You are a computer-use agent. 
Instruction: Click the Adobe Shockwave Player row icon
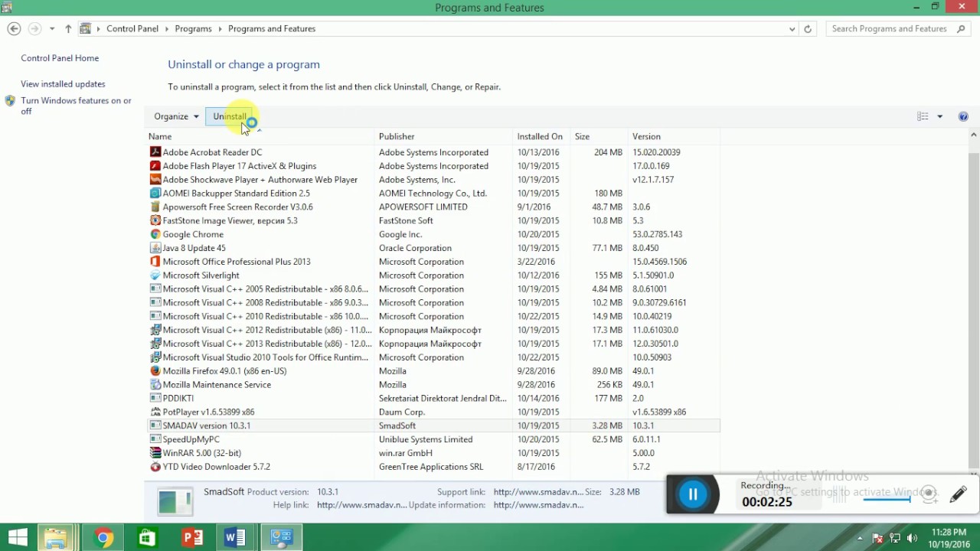point(155,180)
